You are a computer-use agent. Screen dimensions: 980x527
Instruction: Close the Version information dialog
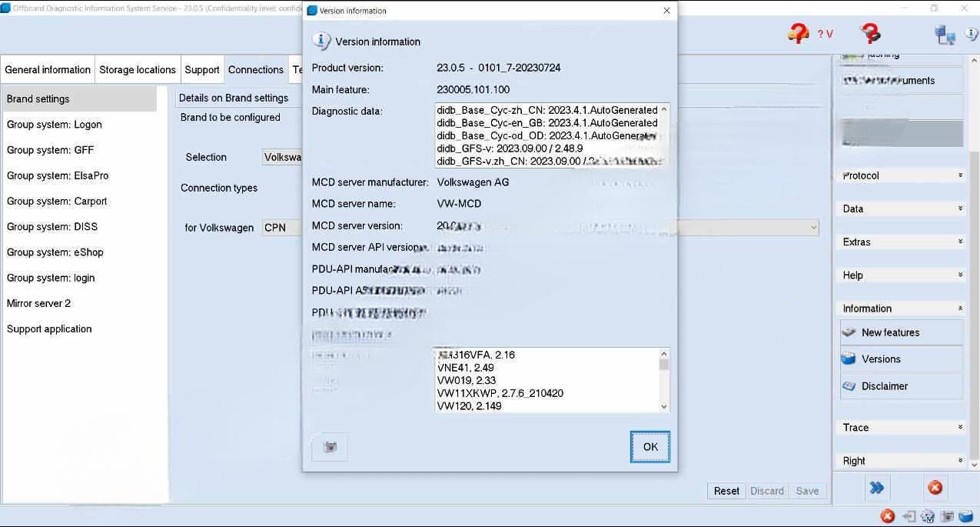666,11
